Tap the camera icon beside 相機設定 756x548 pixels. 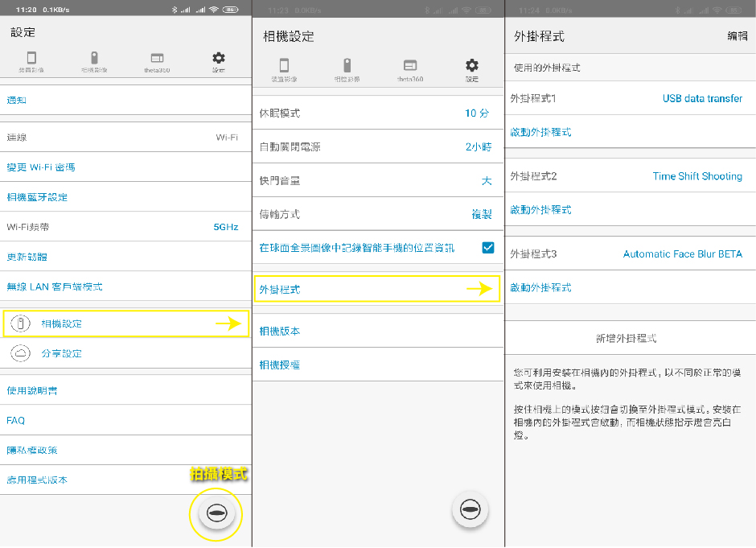point(22,324)
